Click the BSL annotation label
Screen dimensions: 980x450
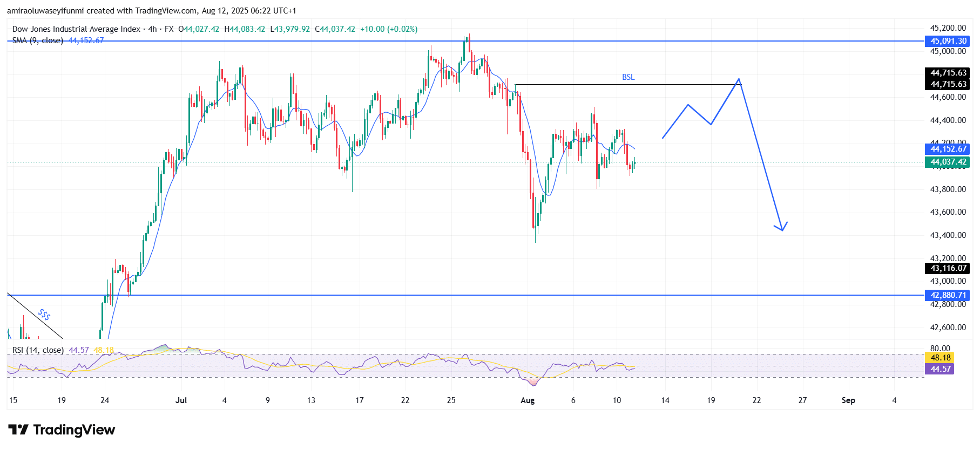(x=628, y=77)
